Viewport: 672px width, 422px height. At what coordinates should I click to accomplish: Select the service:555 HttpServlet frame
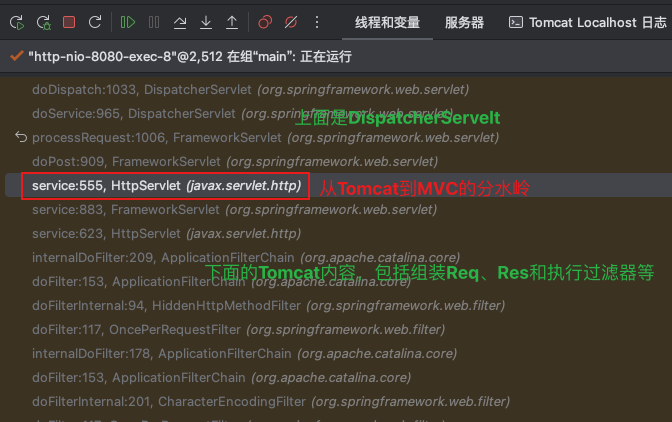pyautogui.click(x=166, y=186)
